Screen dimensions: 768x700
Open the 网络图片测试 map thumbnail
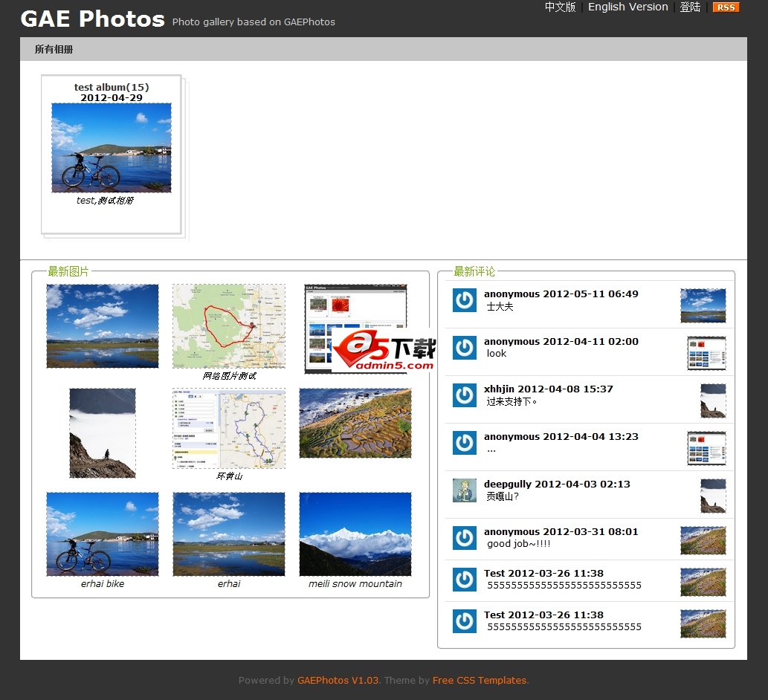(229, 326)
